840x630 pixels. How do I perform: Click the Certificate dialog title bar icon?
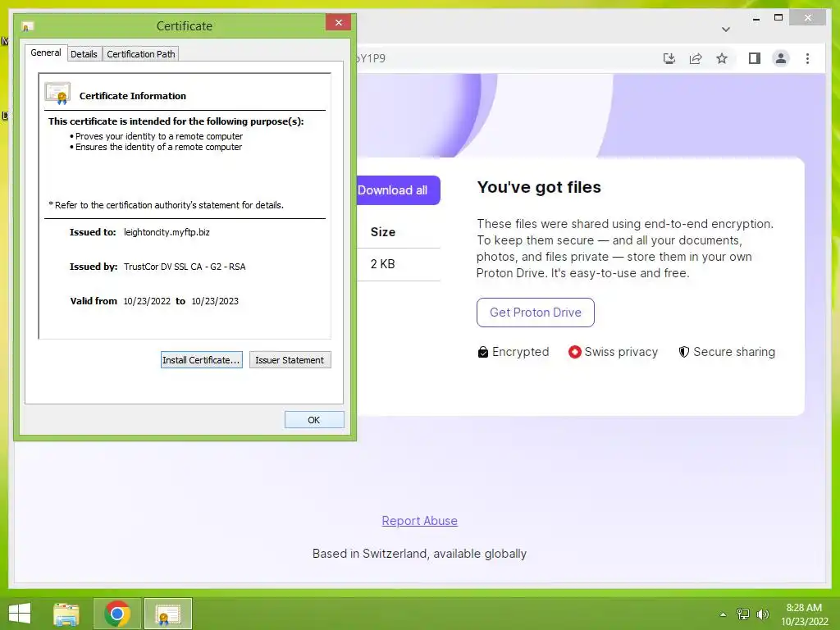[x=27, y=26]
